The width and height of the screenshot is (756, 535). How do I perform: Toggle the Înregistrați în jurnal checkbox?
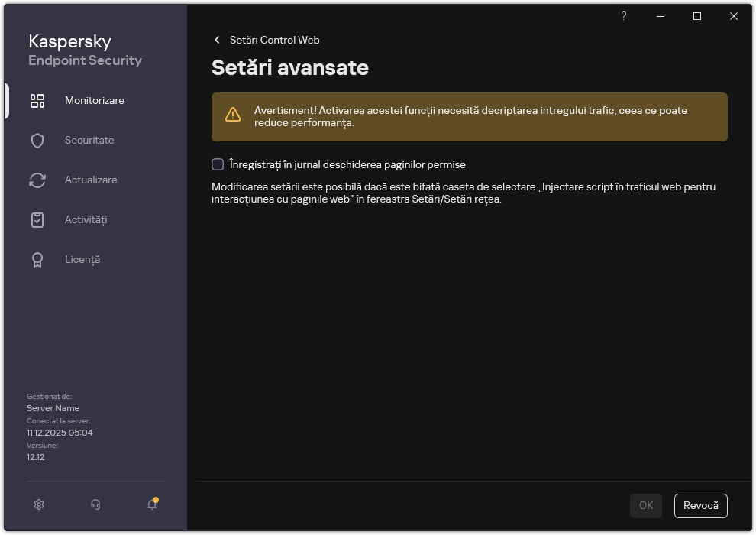218,164
